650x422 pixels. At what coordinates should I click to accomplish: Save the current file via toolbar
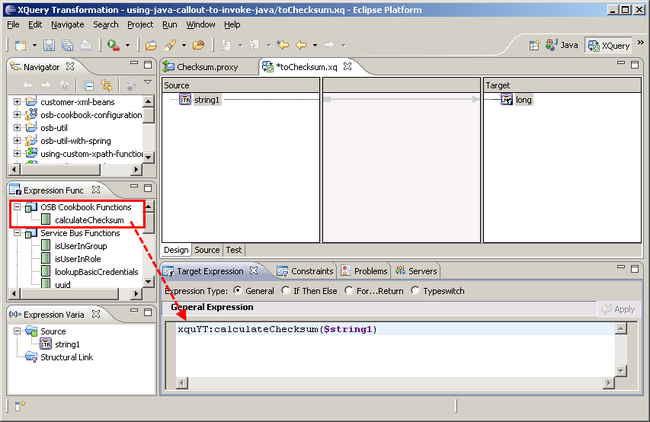(49, 45)
